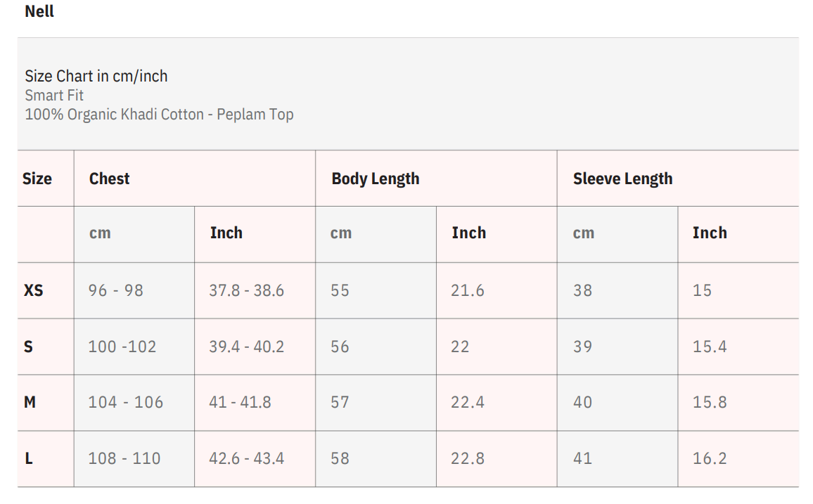Click the Chest column header

point(110,179)
